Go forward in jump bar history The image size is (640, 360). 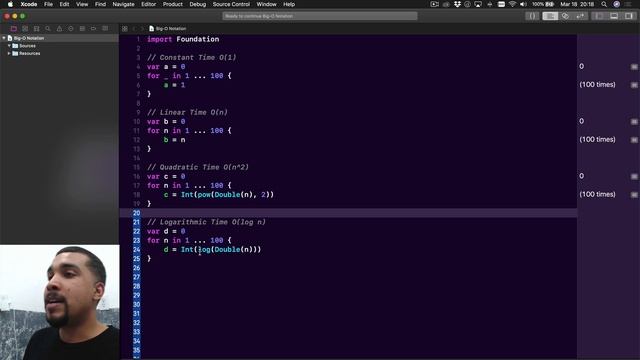point(142,29)
